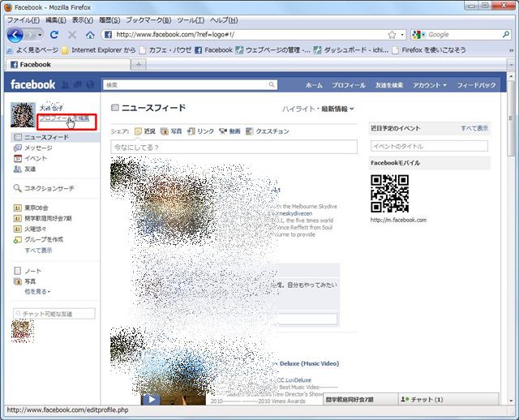
Task: Click フィードバック in header
Action: tap(476, 85)
